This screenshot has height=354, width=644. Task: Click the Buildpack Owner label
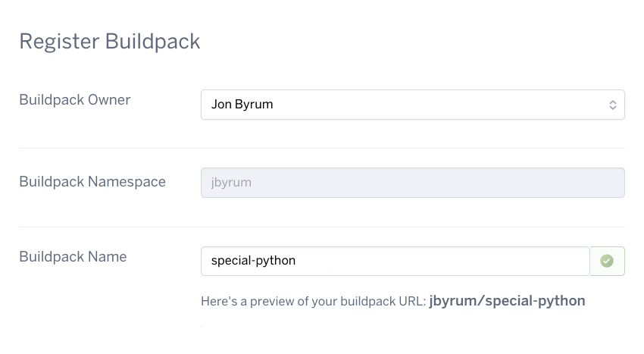point(75,100)
